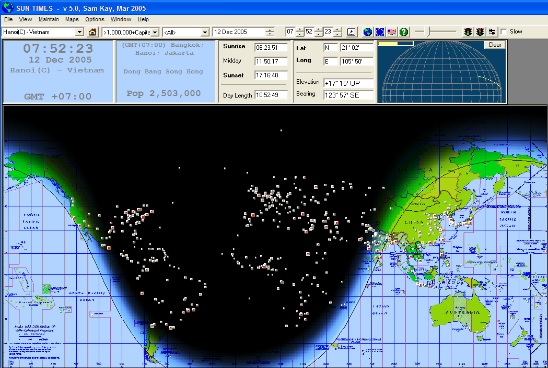
Task: Click the blue world map icon
Action: (380, 32)
